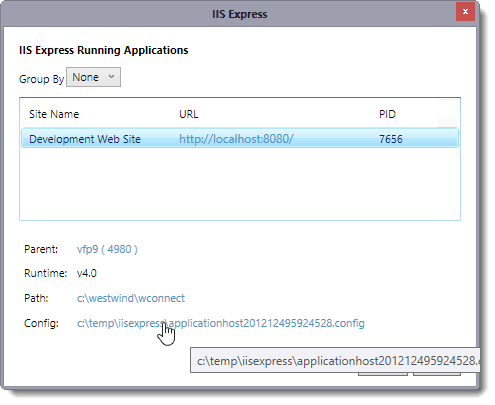Click the Runtime value v4.0
The image size is (495, 405).
[x=87, y=273]
